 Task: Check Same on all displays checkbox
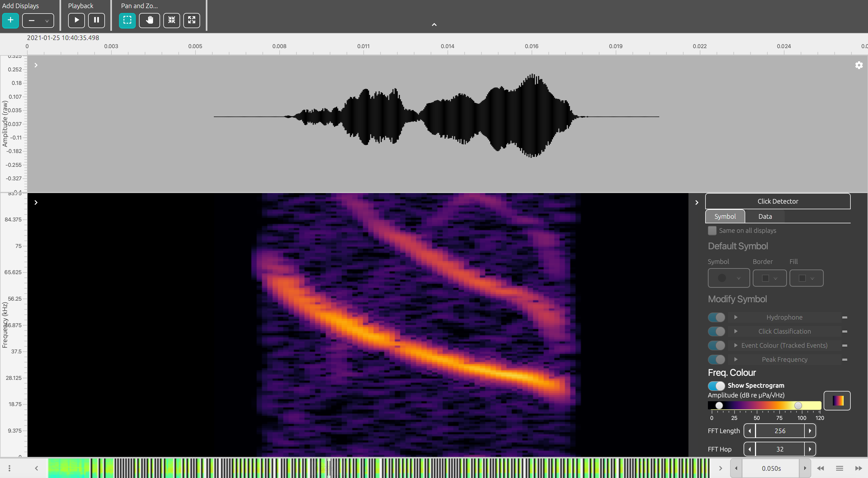pos(712,230)
